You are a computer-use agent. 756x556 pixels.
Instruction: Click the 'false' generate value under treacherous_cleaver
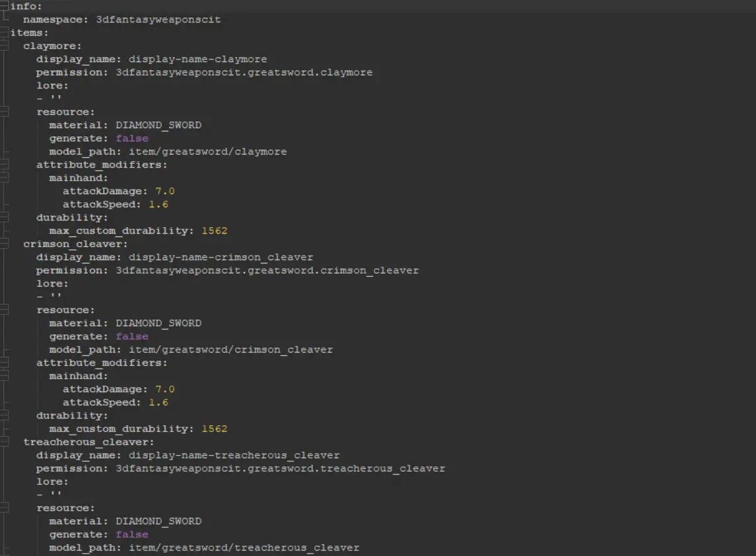coord(132,534)
